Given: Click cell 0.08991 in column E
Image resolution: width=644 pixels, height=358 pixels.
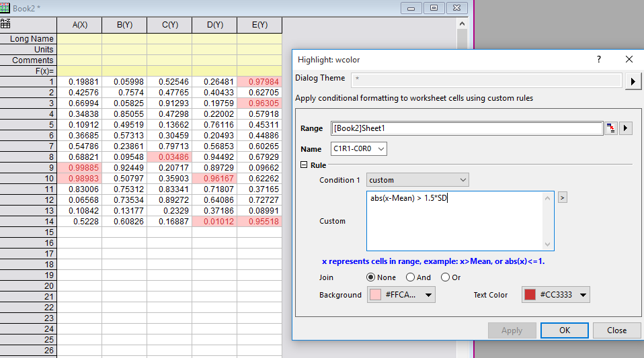Looking at the screenshot, I should (x=259, y=211).
